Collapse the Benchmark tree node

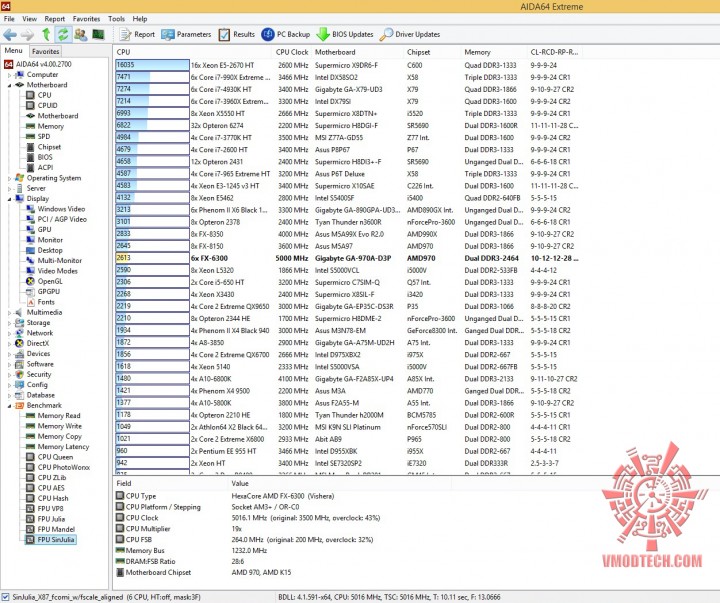coord(9,406)
